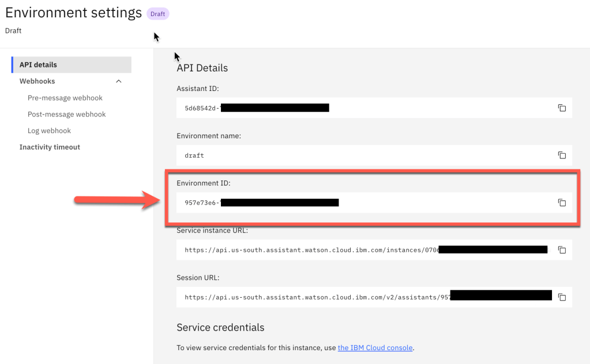Follow the IBM Cloud console link
Image resolution: width=590 pixels, height=364 pixels.
point(375,348)
